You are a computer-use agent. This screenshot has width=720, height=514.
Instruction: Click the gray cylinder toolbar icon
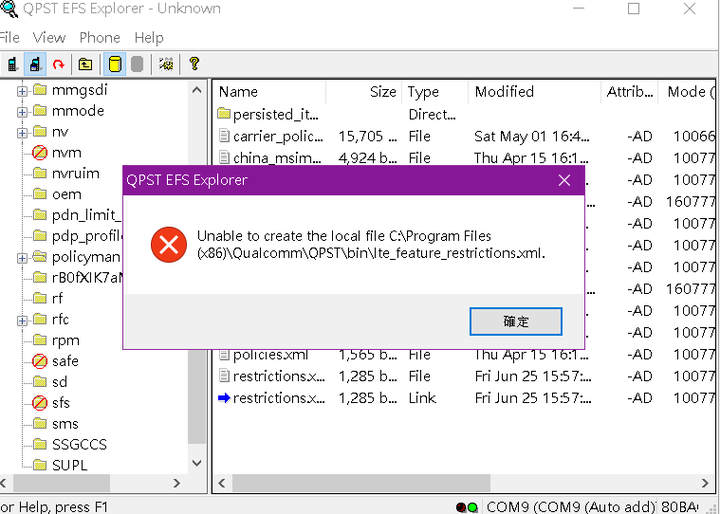pos(137,64)
